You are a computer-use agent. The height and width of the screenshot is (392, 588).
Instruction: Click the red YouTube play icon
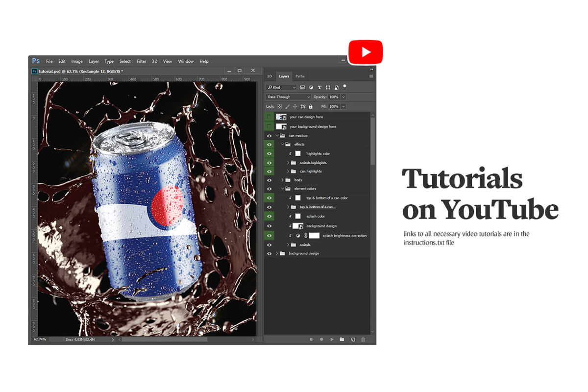tap(366, 52)
